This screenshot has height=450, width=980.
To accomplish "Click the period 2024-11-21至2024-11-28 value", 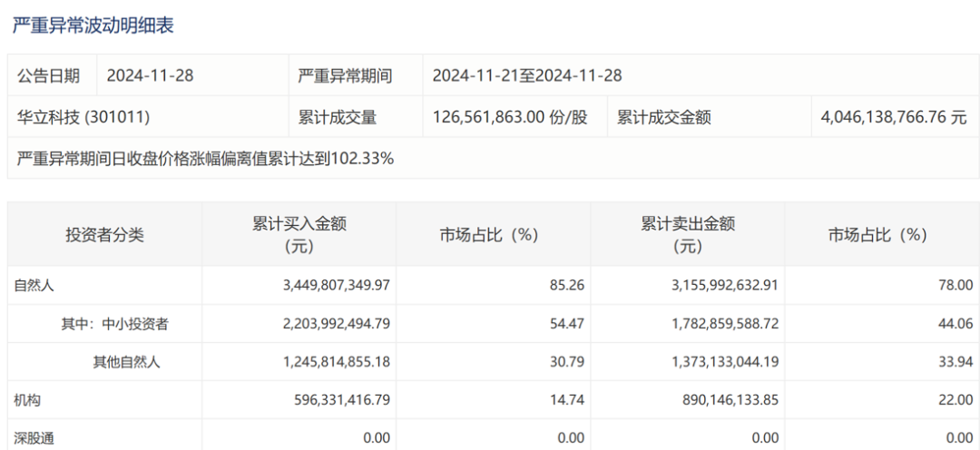I will [x=527, y=76].
